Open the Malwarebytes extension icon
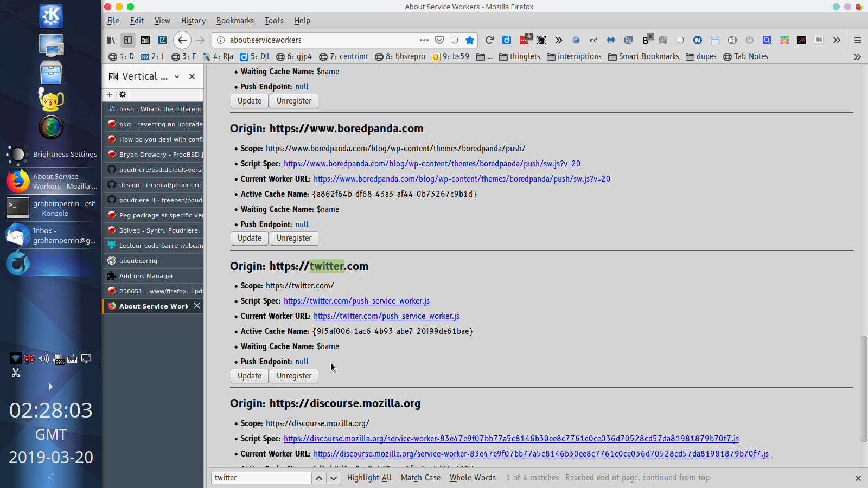Screen dimensions: 868x488 [611, 40]
